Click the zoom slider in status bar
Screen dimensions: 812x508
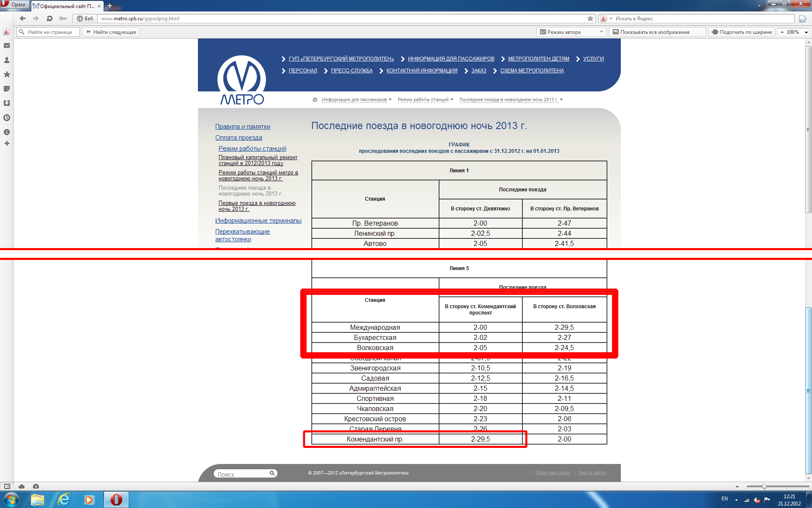(764, 486)
